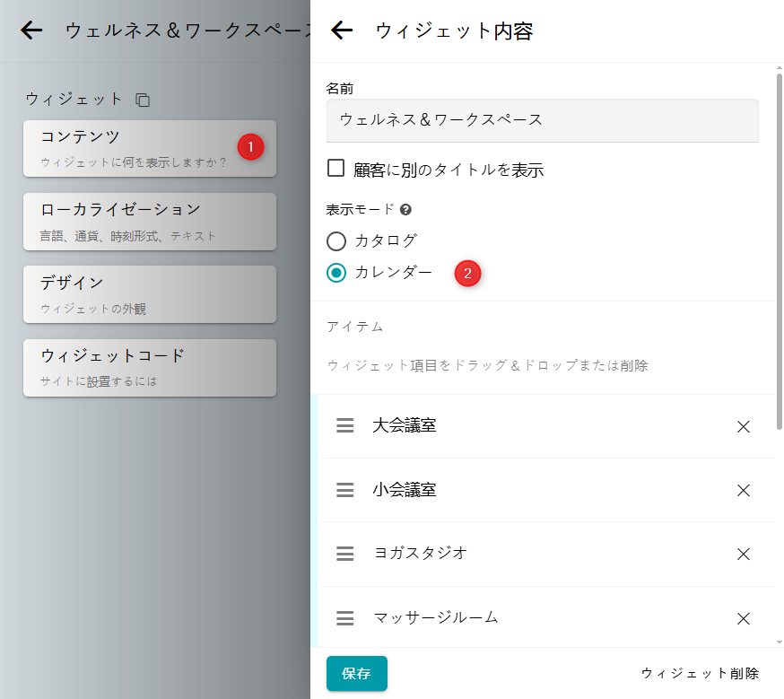Click the back arrow in widget content panel
The image size is (784, 699).
(x=342, y=31)
